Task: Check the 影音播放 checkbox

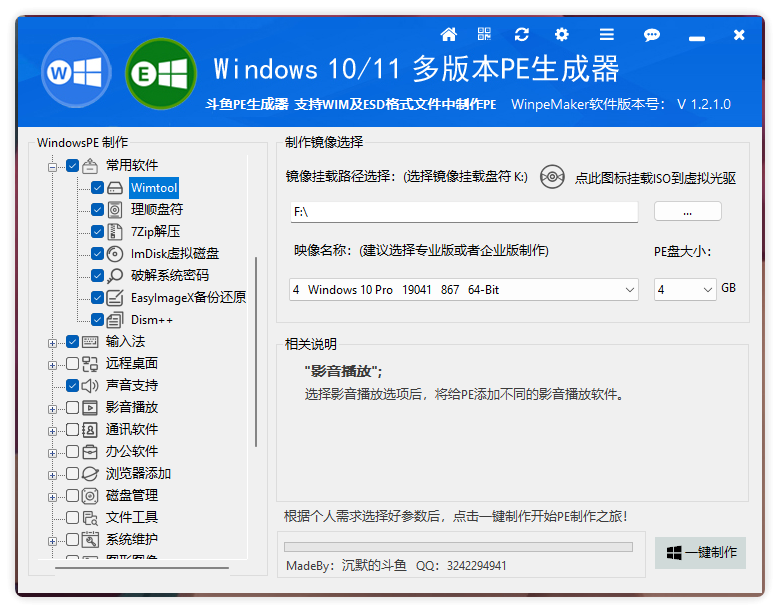Action: click(x=73, y=408)
